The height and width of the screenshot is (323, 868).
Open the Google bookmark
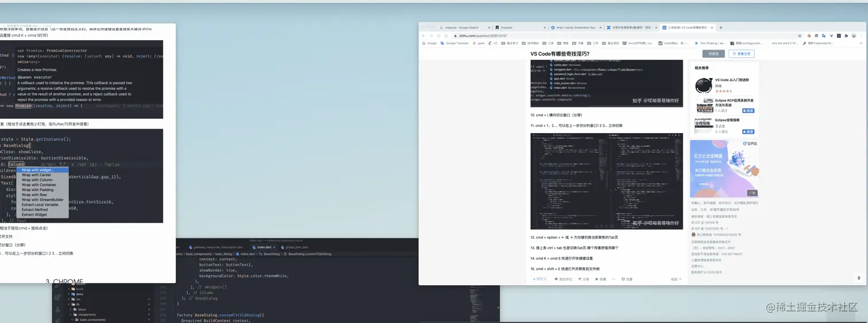click(429, 43)
